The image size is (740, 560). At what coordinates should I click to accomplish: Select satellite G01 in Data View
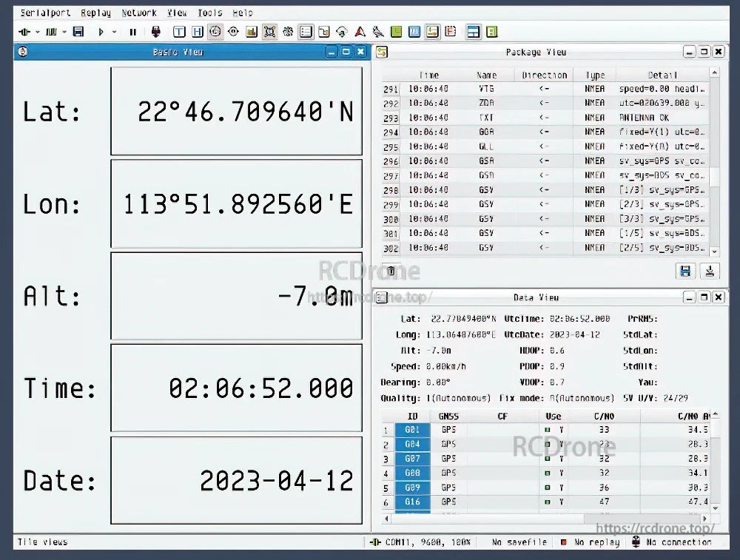(x=412, y=430)
